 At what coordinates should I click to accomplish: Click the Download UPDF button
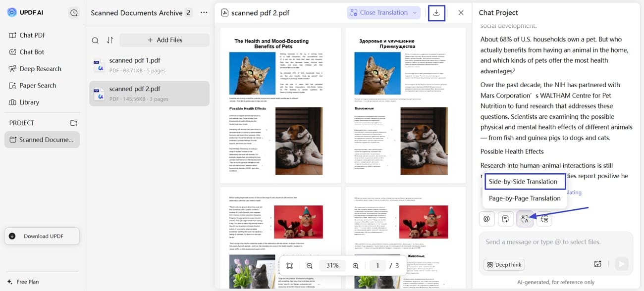coord(42,236)
